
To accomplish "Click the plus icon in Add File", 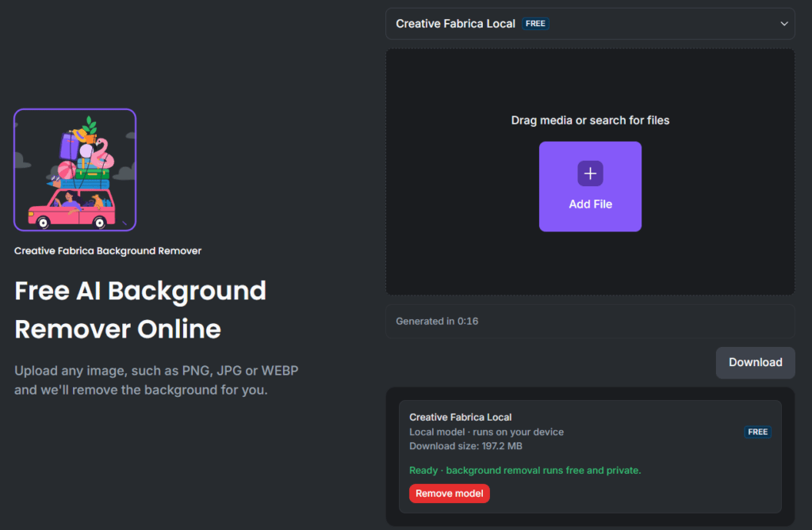I will 590,173.
